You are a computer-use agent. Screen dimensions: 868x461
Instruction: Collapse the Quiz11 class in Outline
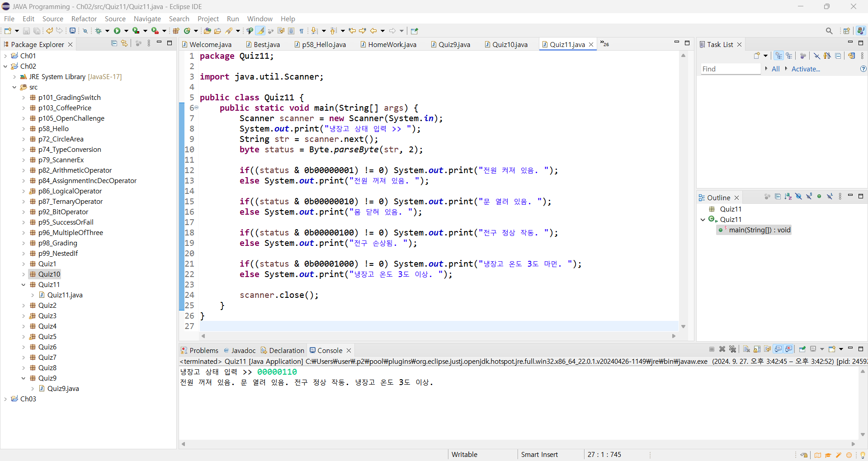coord(703,220)
